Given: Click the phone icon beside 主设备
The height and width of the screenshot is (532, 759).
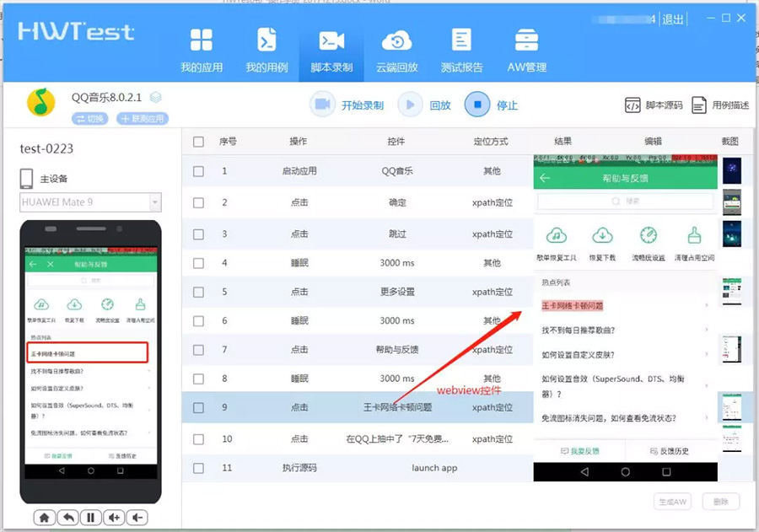Looking at the screenshot, I should pyautogui.click(x=27, y=179).
